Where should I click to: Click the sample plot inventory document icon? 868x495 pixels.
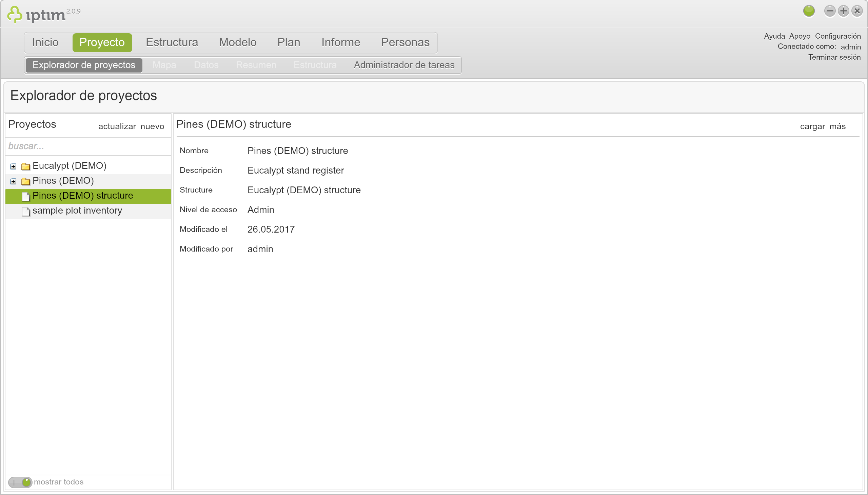click(25, 211)
